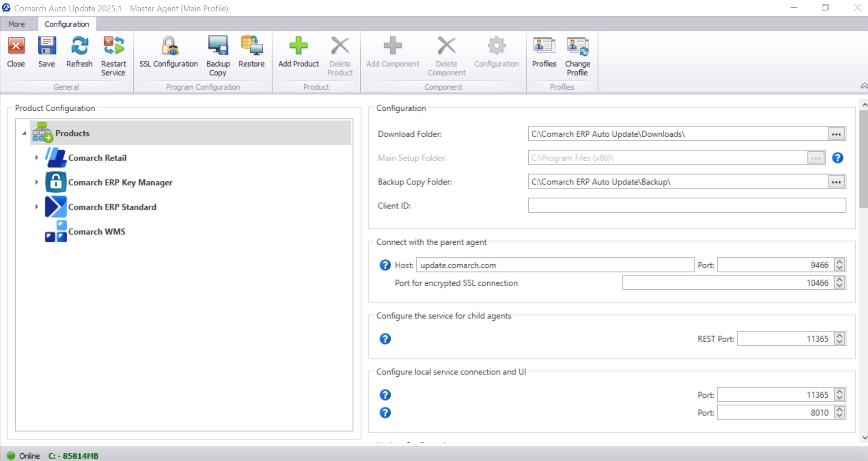Click the Restore icon
Viewport: 868px width, 461px height.
[x=251, y=46]
